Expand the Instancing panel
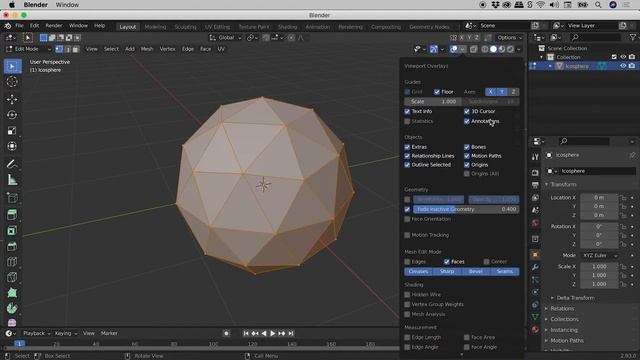640x360 pixels. [x=564, y=330]
